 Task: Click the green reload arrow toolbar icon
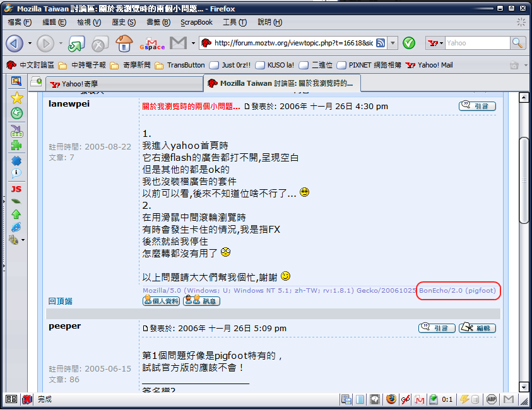76,44
